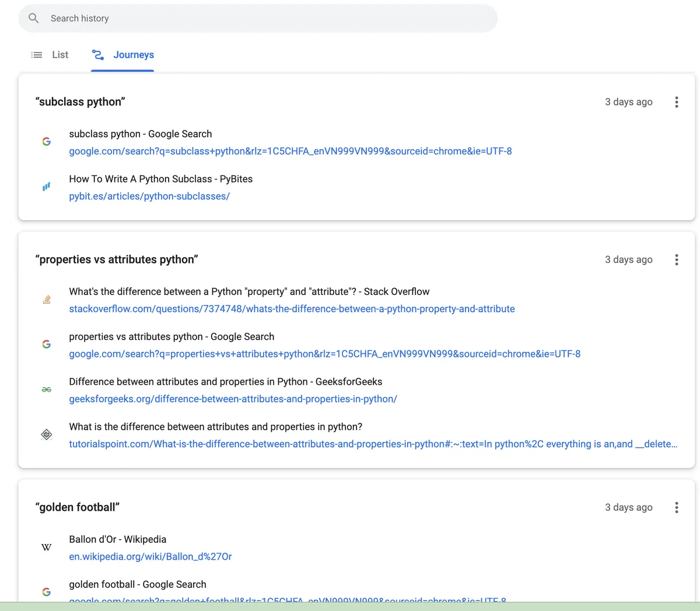The image size is (700, 611).
Task: Click the Journeys path icon
Action: (98, 55)
